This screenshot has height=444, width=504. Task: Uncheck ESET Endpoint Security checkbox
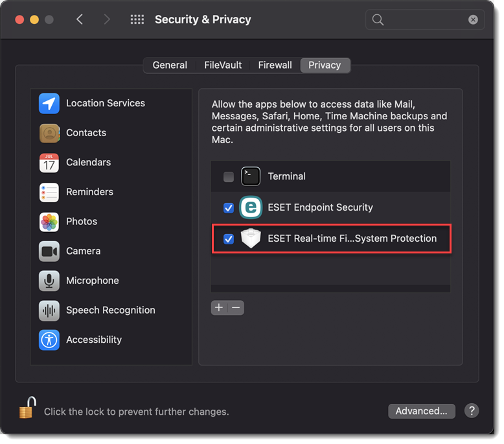(229, 207)
